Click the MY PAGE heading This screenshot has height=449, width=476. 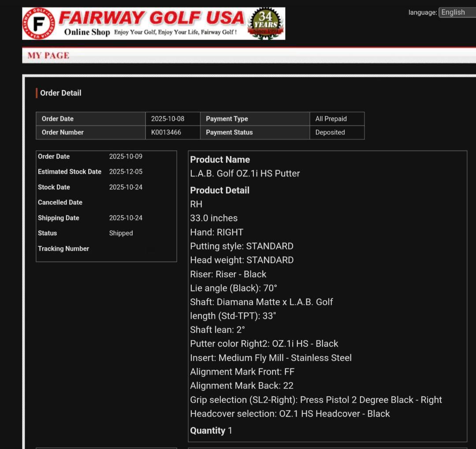[48, 55]
